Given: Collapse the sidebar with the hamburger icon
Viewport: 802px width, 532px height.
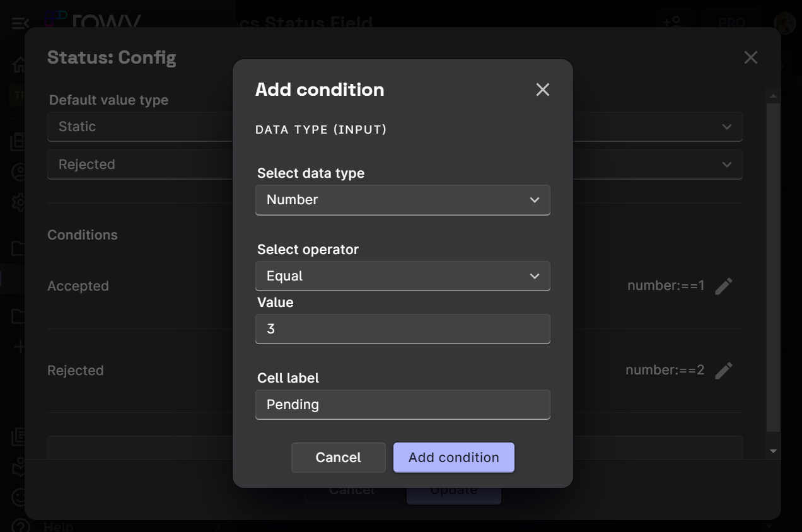Looking at the screenshot, I should click(x=20, y=23).
